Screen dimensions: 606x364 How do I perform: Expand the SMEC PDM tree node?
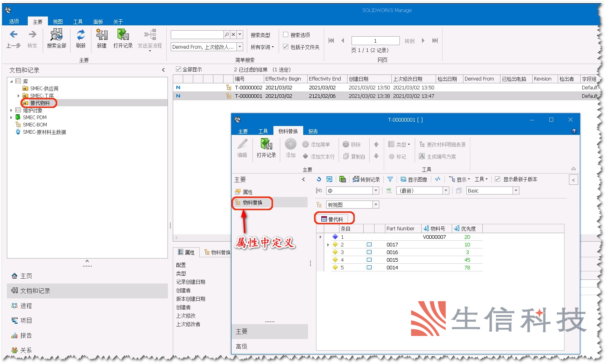(11, 117)
